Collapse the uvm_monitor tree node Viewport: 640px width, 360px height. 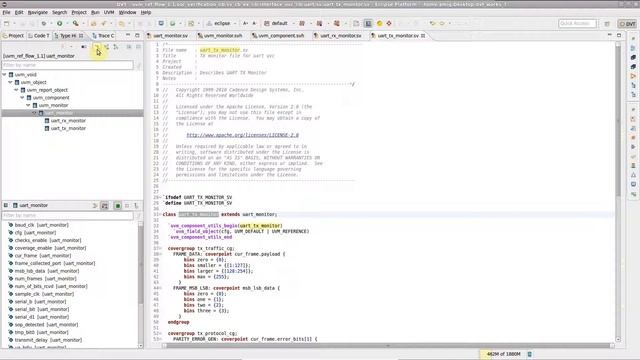click(28, 105)
